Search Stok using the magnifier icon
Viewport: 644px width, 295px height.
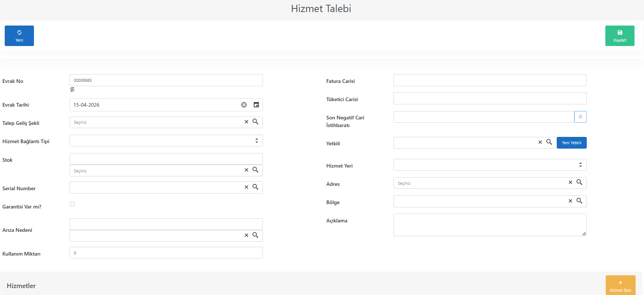pyautogui.click(x=255, y=170)
